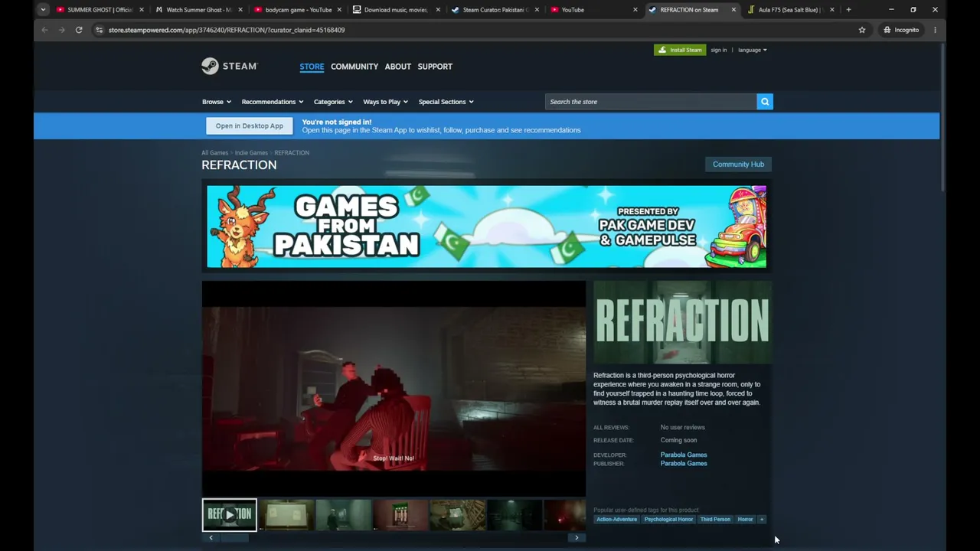Click the browser forward arrow
The image size is (980, 551).
[62, 30]
